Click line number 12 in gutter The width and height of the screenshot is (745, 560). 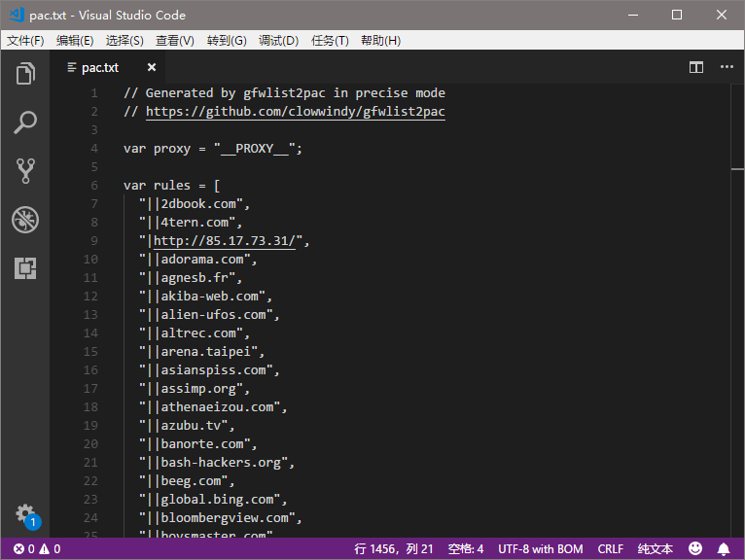[x=90, y=297]
